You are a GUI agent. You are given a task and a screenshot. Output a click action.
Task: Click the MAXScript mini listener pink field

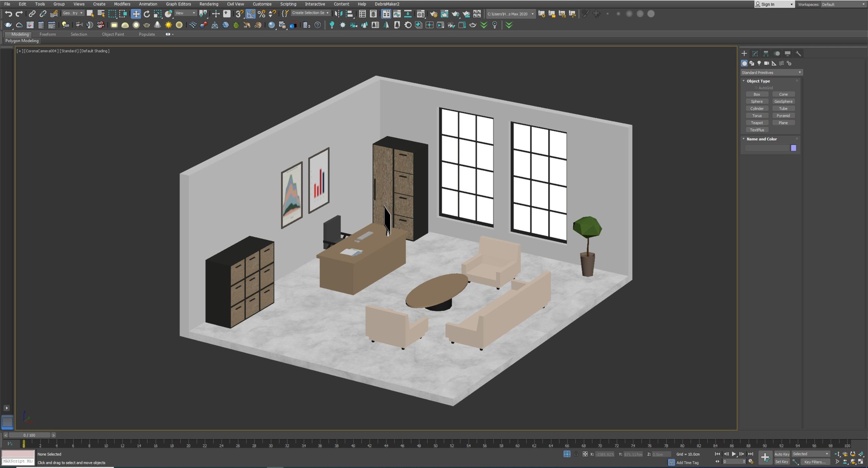18,454
